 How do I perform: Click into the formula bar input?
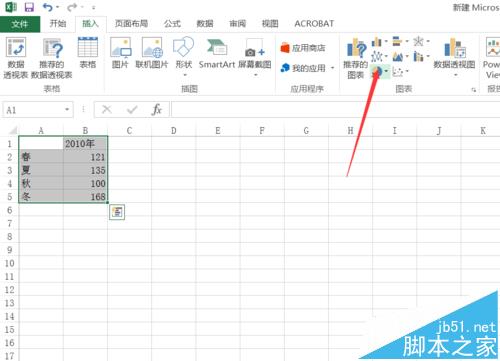point(335,109)
